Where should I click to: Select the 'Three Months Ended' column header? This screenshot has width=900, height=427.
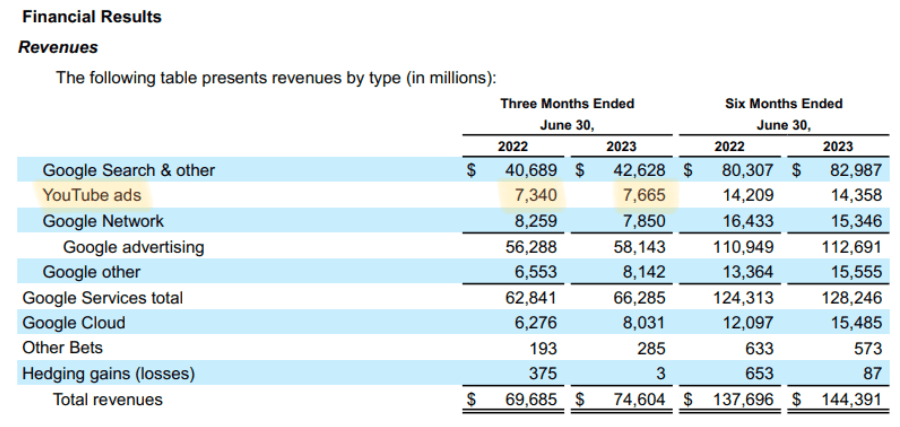click(567, 104)
